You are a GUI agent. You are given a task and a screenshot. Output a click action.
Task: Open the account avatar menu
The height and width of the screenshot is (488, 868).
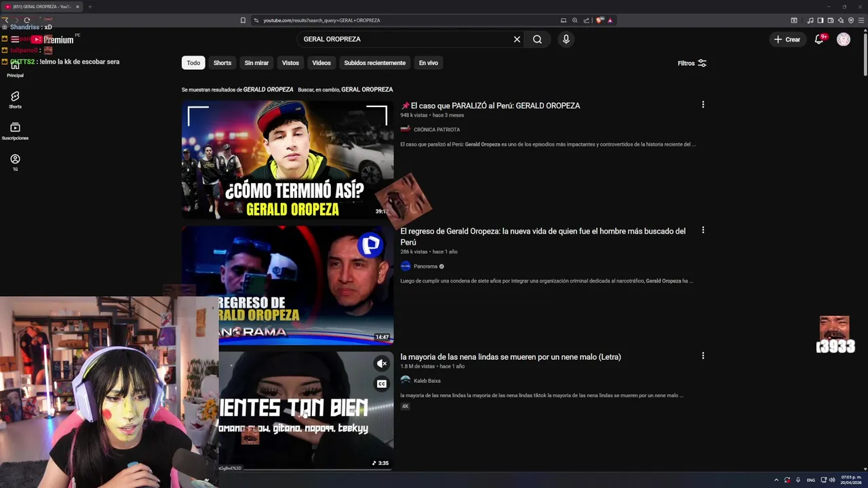point(844,39)
